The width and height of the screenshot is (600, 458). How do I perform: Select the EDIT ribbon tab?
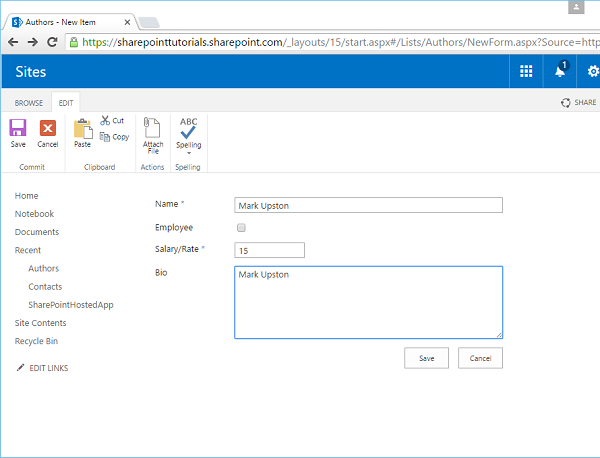tap(65, 102)
